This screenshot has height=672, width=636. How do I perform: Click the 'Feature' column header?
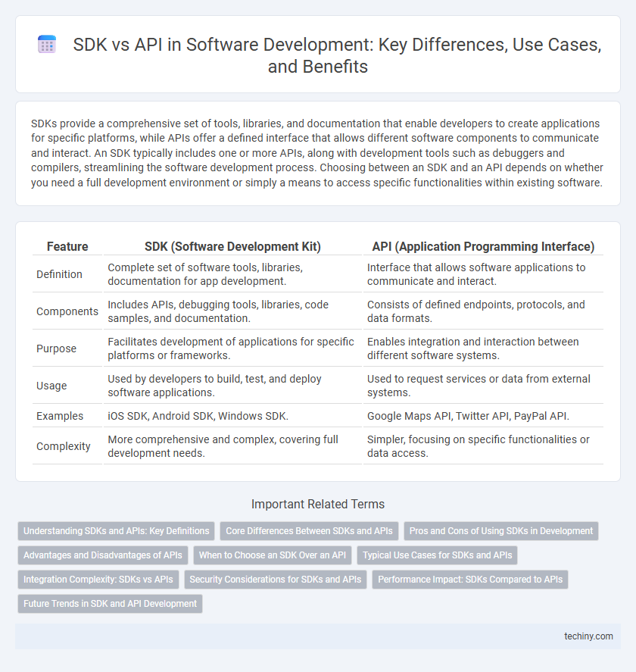67,246
